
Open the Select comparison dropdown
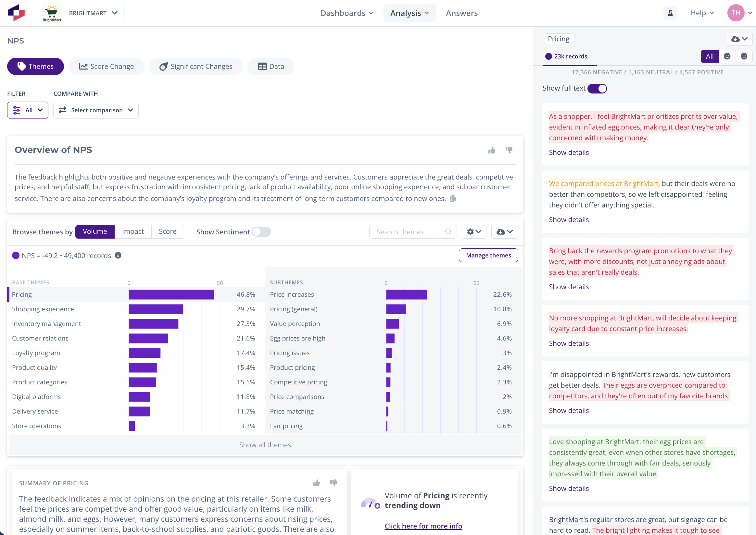click(96, 110)
